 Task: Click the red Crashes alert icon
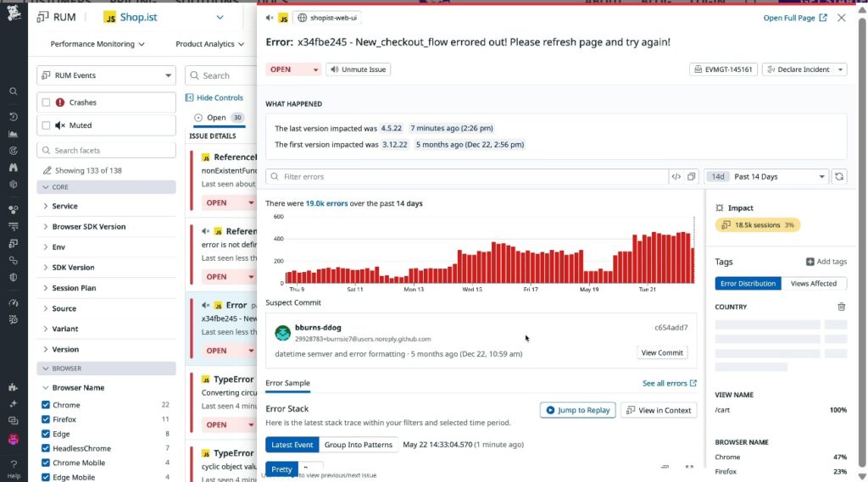click(x=60, y=102)
